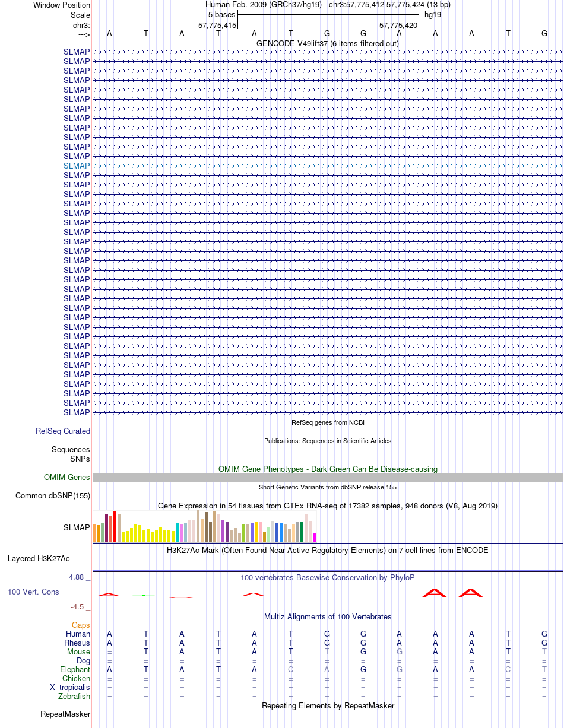Click the magenta bar ending the GTEx chart

(x=315, y=538)
